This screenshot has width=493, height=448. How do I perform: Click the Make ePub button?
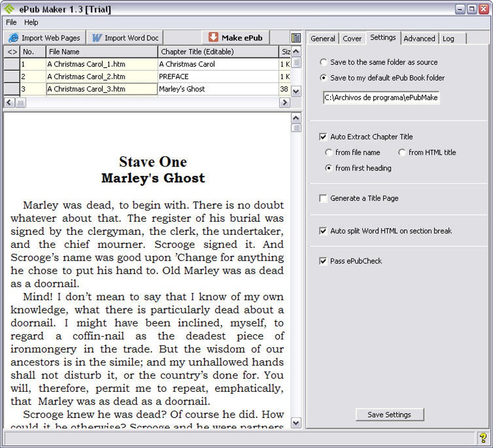coord(235,38)
